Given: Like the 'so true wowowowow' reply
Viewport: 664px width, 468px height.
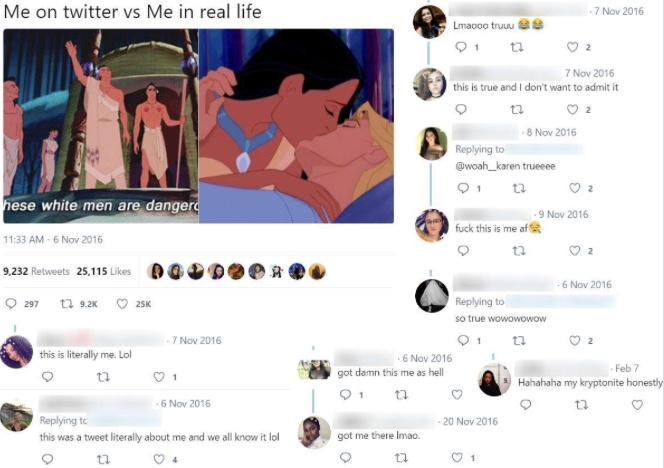Looking at the screenshot, I should pos(574,341).
